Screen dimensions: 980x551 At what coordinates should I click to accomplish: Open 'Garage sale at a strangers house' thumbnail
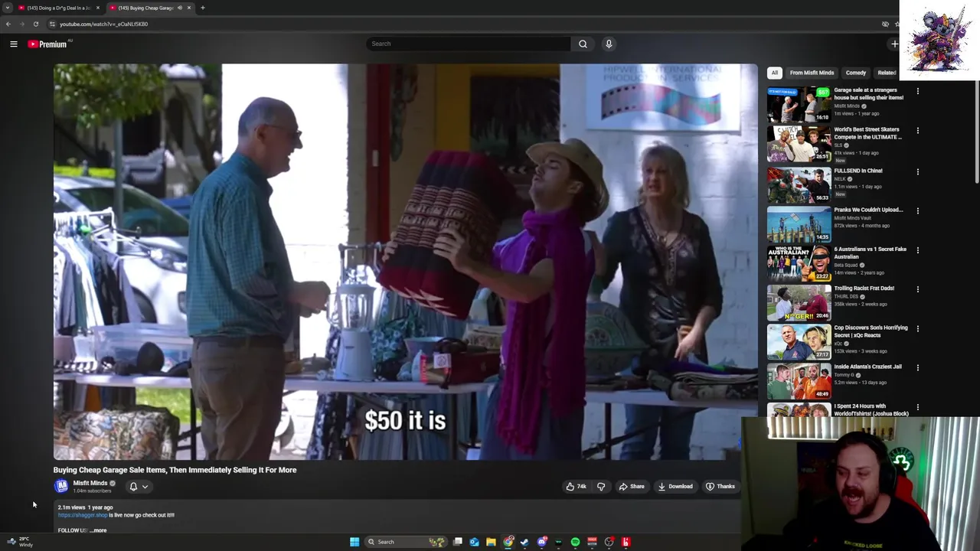tap(799, 105)
